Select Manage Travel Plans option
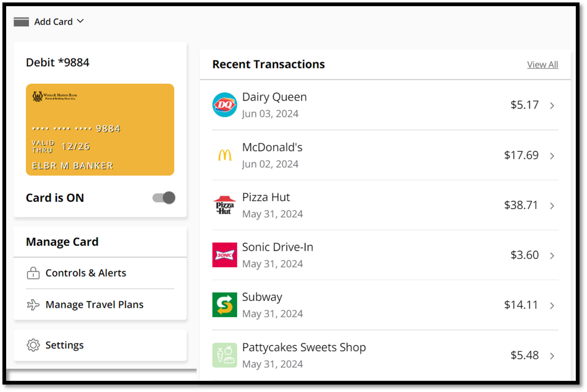Viewport: 587px width, 392px height. (x=94, y=305)
